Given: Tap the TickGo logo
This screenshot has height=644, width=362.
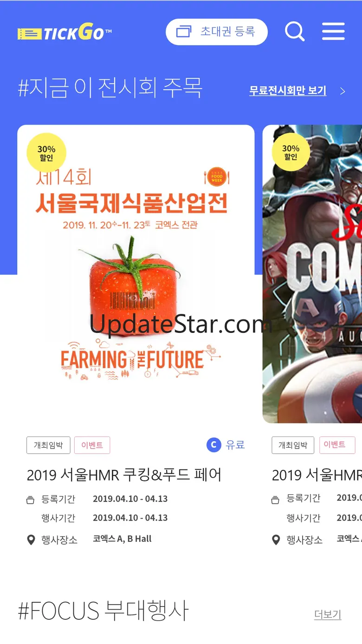Looking at the screenshot, I should coord(65,33).
